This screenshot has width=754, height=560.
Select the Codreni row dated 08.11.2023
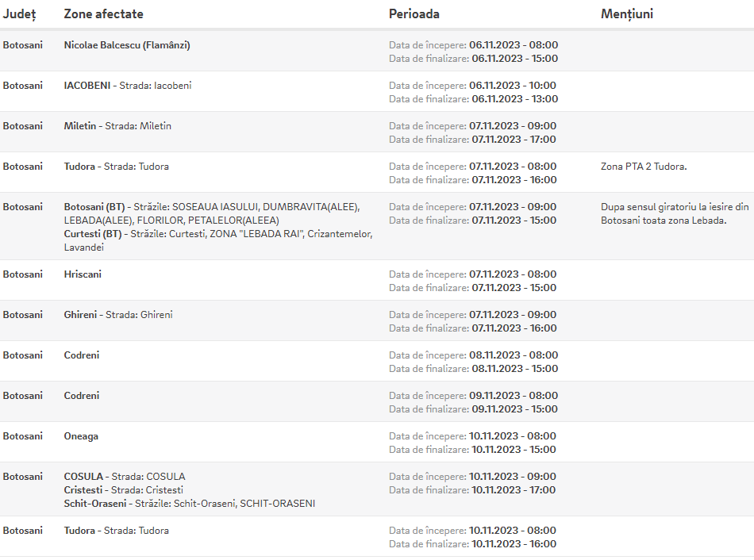point(377,361)
